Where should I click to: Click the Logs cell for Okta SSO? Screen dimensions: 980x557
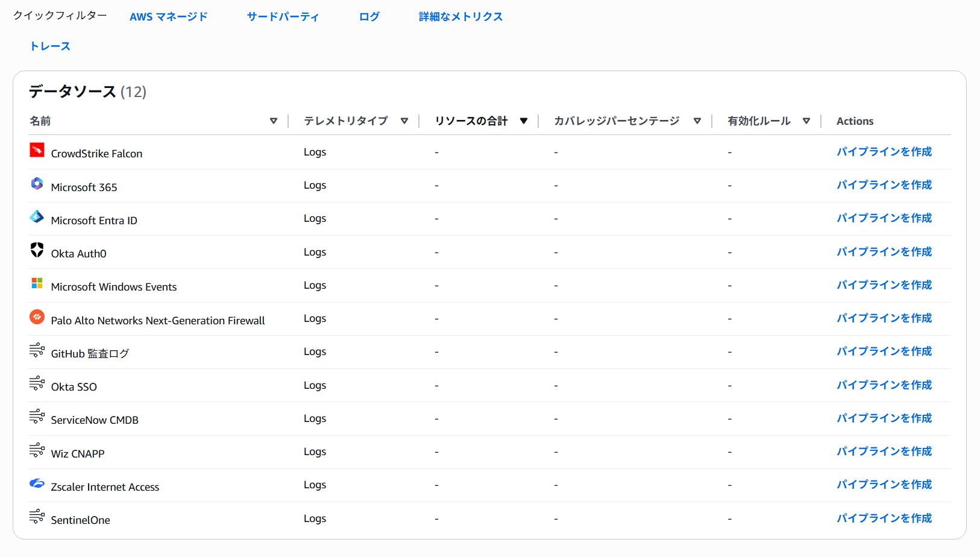coord(315,385)
